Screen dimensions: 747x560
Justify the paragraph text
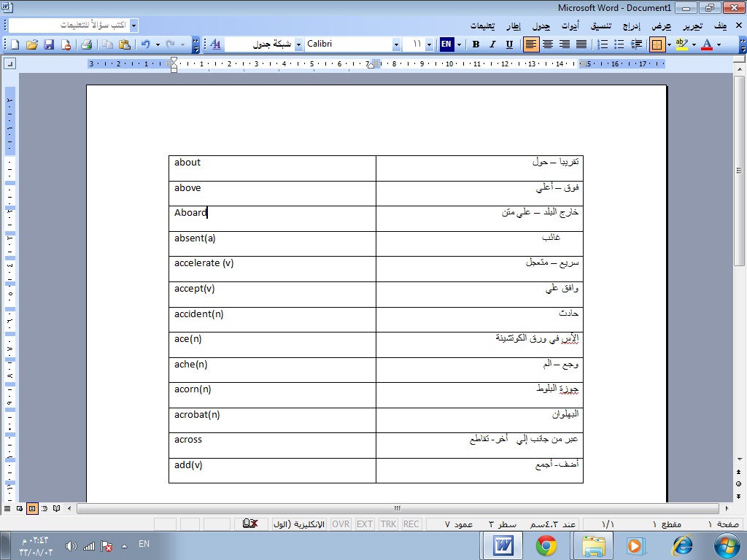[x=581, y=44]
